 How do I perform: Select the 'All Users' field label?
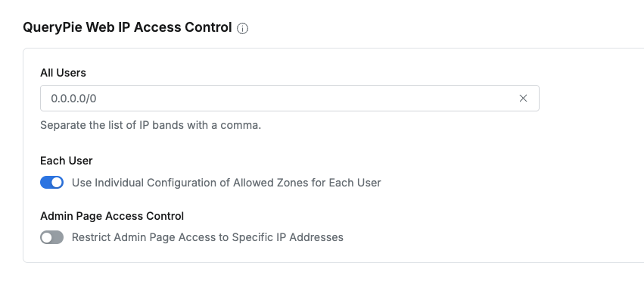tap(64, 73)
